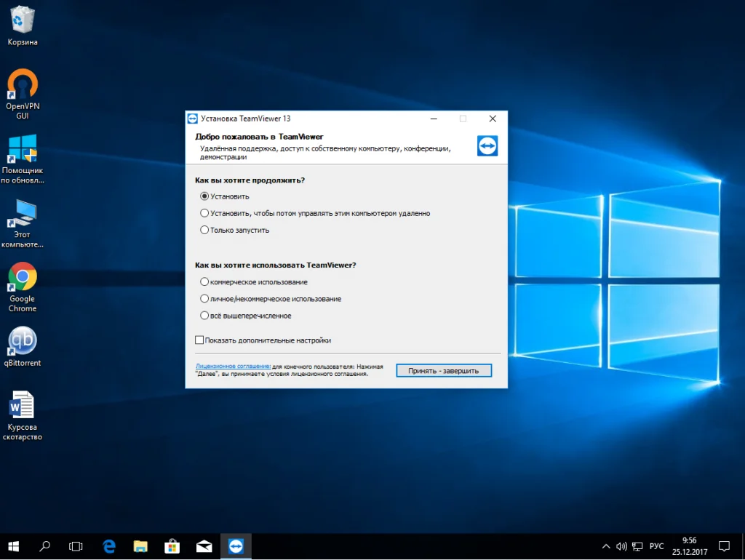
Task: Click the TeamViewer icon in the taskbar
Action: click(235, 545)
